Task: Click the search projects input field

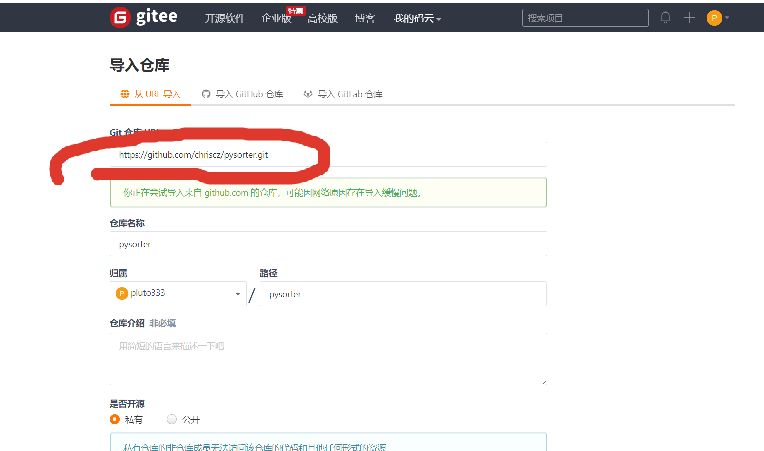Action: (585, 18)
